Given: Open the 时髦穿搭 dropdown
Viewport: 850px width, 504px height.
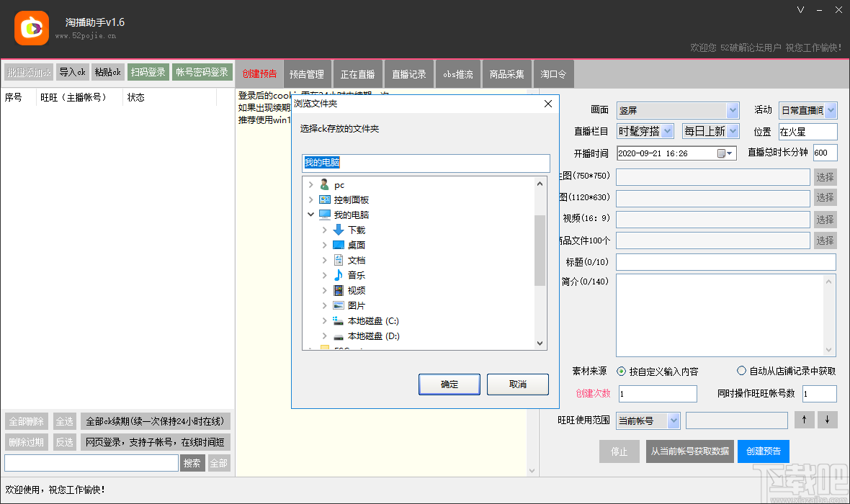Looking at the screenshot, I should [667, 131].
